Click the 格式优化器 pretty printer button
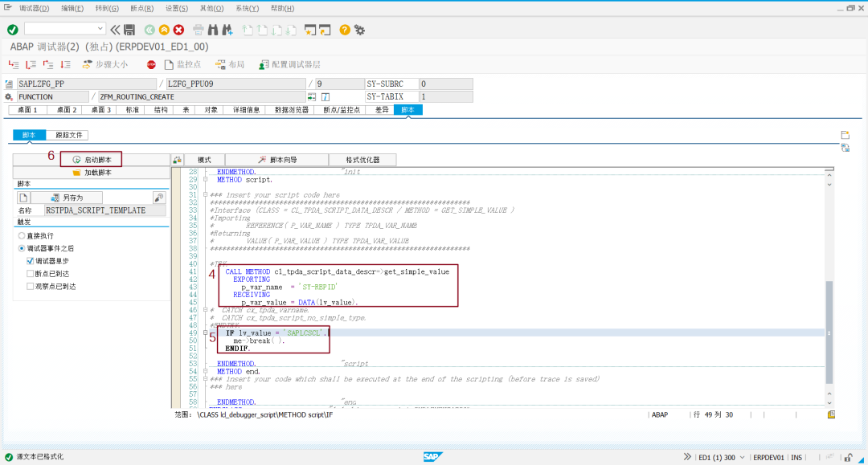Image resolution: width=868 pixels, height=465 pixels. pos(362,160)
